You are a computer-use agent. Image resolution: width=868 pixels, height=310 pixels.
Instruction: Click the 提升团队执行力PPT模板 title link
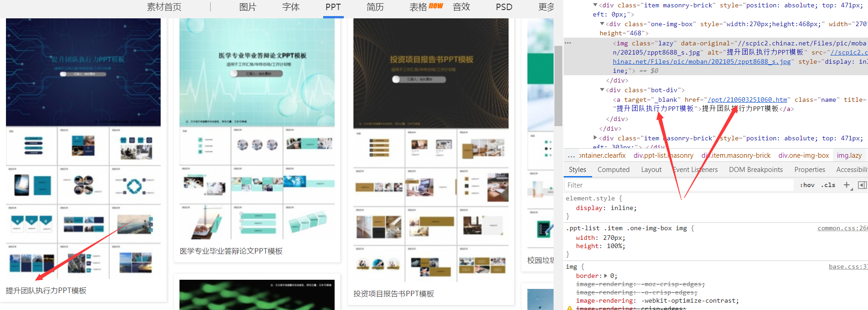[46, 290]
